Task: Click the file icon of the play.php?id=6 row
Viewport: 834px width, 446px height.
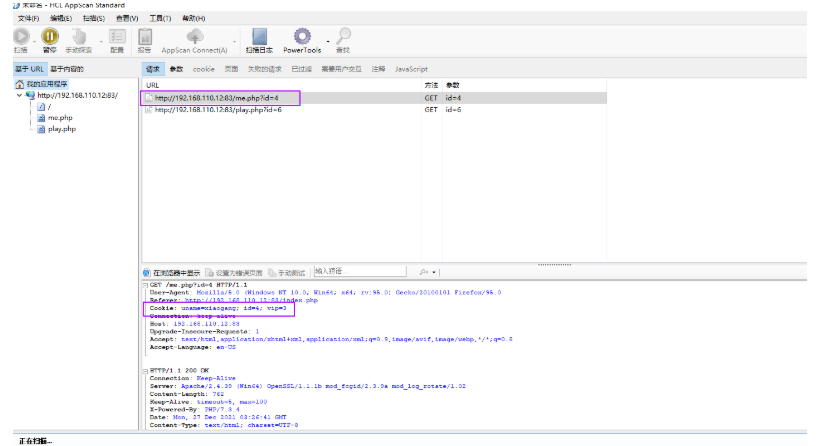Action: (x=149, y=110)
